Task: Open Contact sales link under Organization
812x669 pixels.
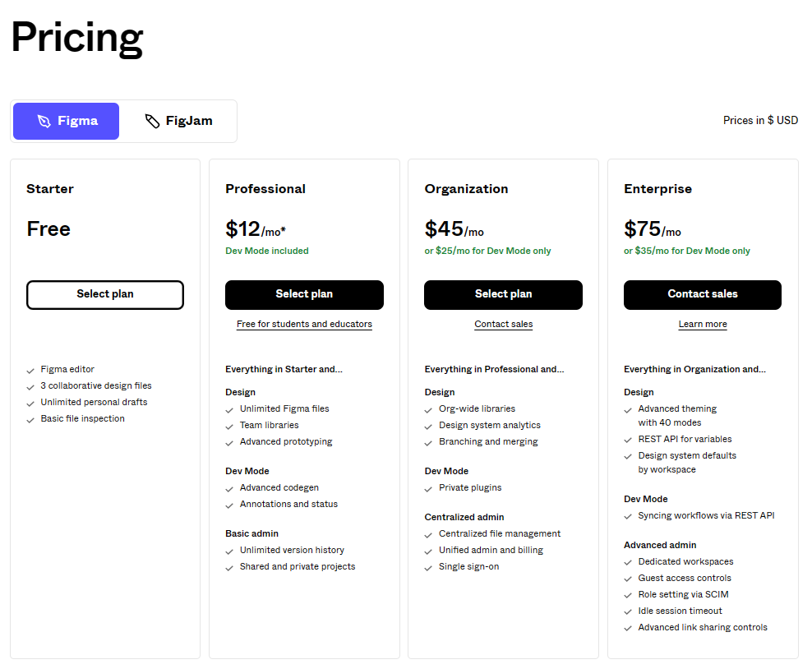Action: coord(503,324)
